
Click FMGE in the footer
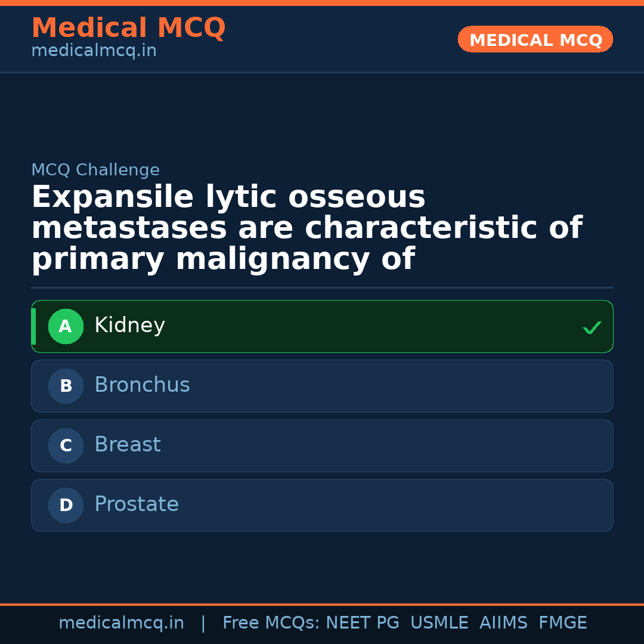[x=562, y=623]
